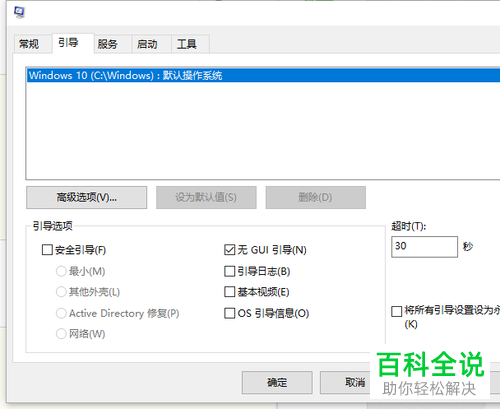Screen dimensions: 500x409
Task: Enable the 安全引导(F) checkbox
Action: (47, 250)
